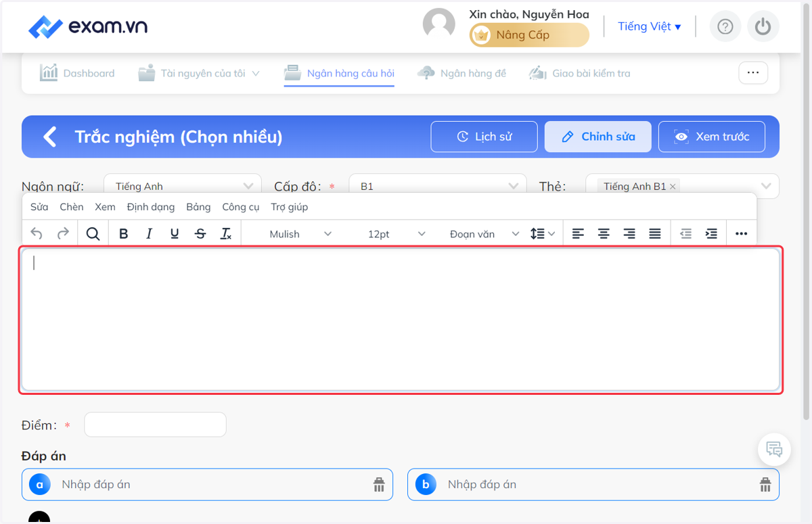Remove the Tiếng Anh B1 tag
Viewport: 812px width, 524px height.
[x=673, y=187]
